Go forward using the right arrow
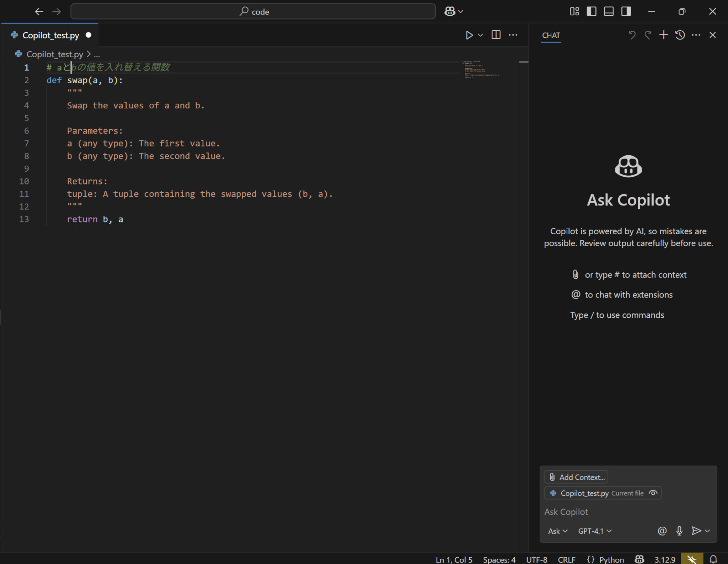 pos(57,11)
